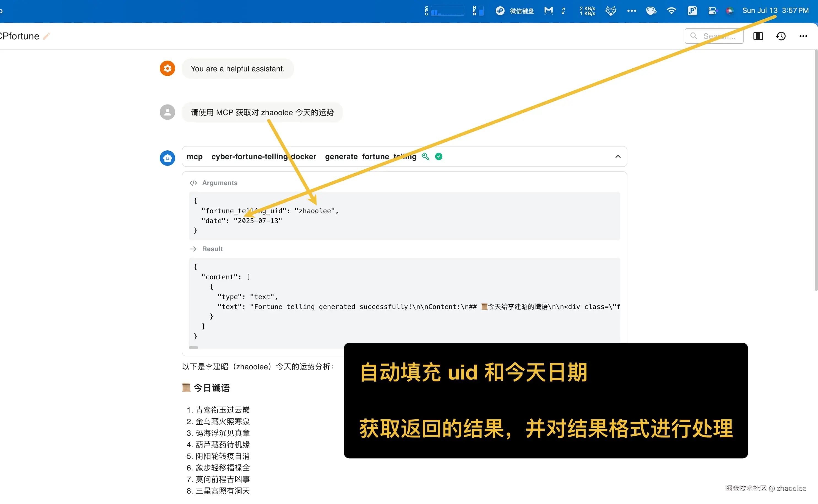The width and height of the screenshot is (818, 504).
Task: Open Control Center from the menu bar
Action: click(x=712, y=10)
